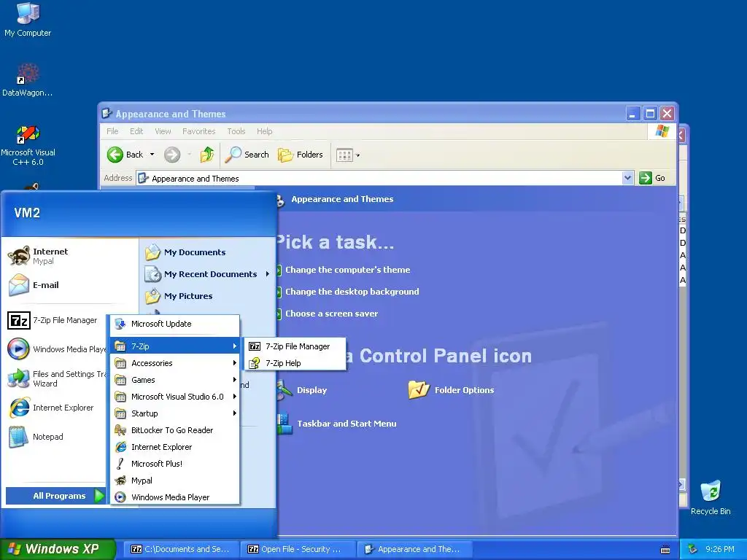This screenshot has width=747, height=560.
Task: Open My Computer desktop icon
Action: [x=28, y=20]
